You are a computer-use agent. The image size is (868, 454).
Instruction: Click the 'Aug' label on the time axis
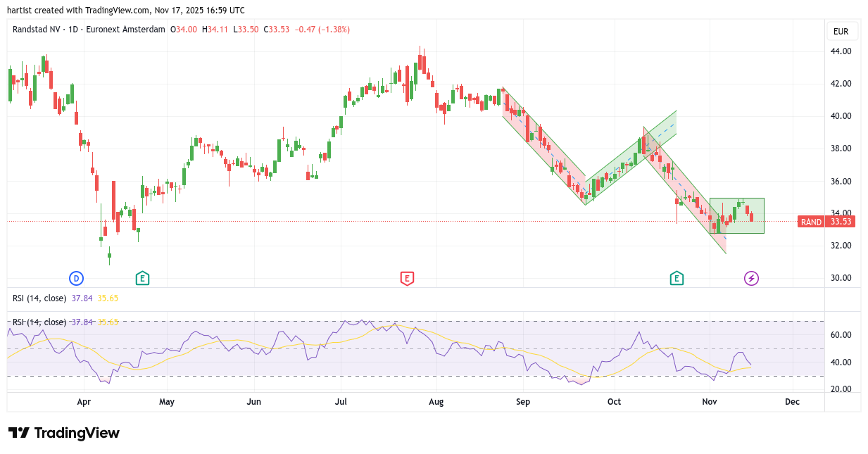click(436, 402)
